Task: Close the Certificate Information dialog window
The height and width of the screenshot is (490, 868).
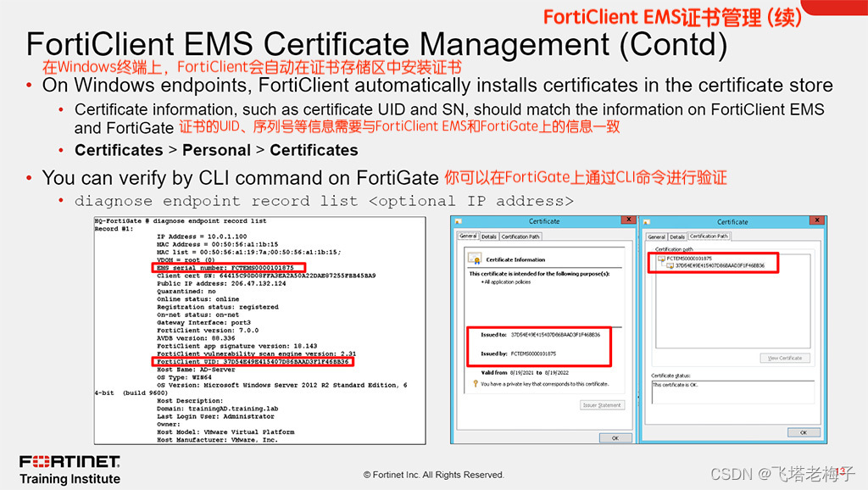Action: pos(629,220)
